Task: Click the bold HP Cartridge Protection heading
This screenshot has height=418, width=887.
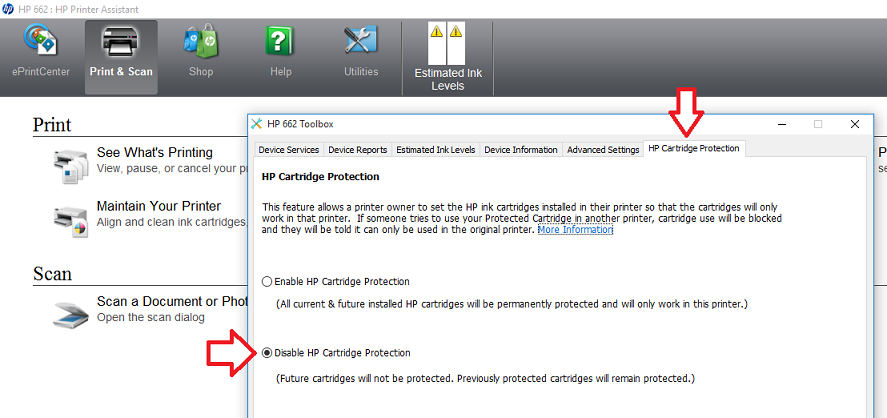Action: (x=320, y=177)
